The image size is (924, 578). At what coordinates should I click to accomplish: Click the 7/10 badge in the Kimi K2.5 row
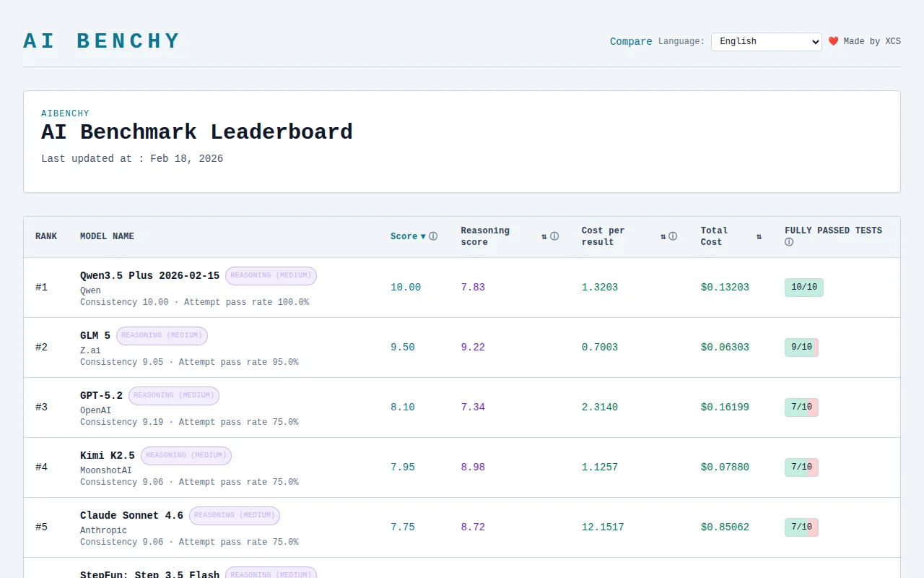point(801,467)
